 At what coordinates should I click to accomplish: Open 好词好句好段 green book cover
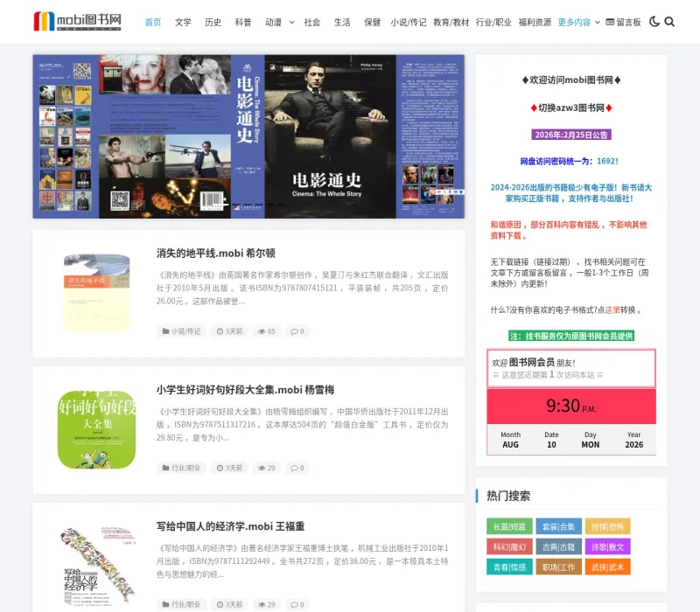pos(96,429)
